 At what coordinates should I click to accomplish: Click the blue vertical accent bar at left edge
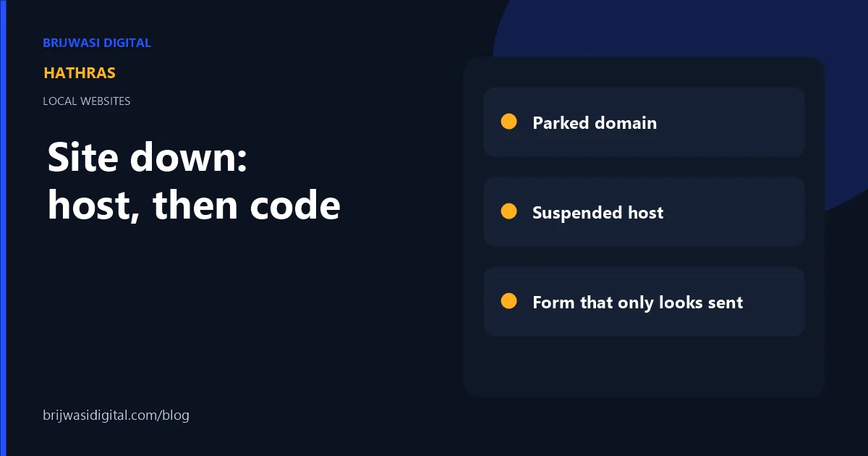2,228
